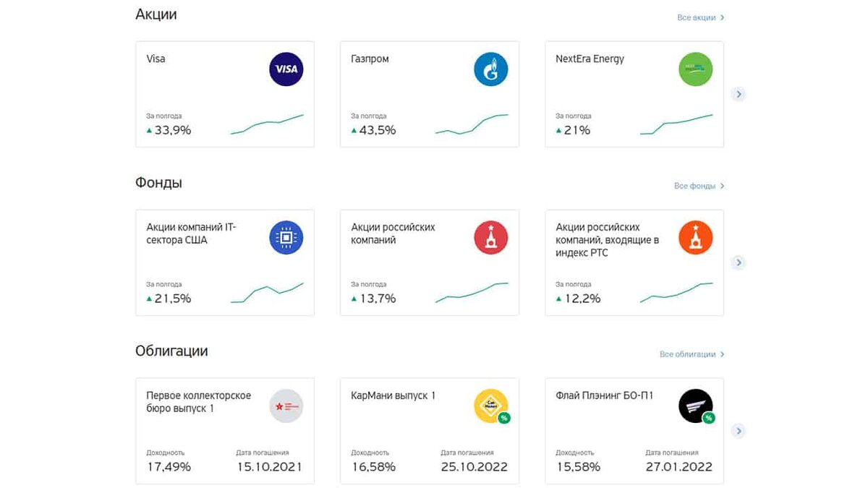Click the black Флай Плэнинг logo
The image size is (868, 488).
[x=695, y=406]
